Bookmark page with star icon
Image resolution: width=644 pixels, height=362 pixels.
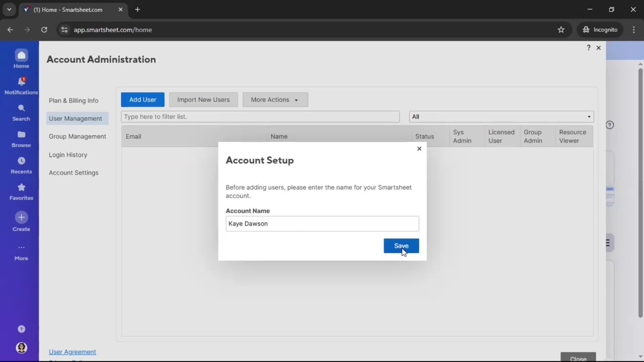point(561,30)
